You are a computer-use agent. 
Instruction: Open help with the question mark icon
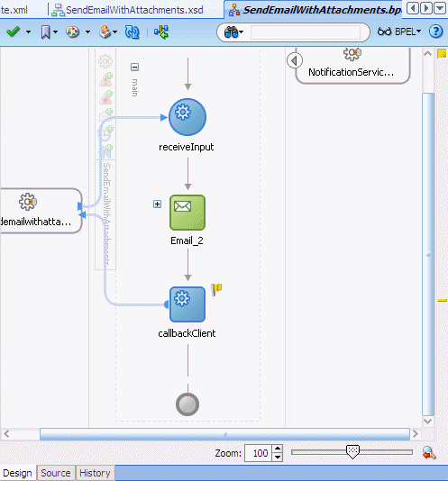(x=435, y=32)
